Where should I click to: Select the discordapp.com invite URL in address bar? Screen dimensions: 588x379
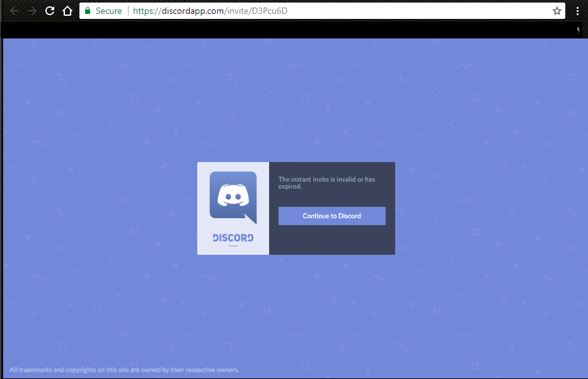point(210,11)
